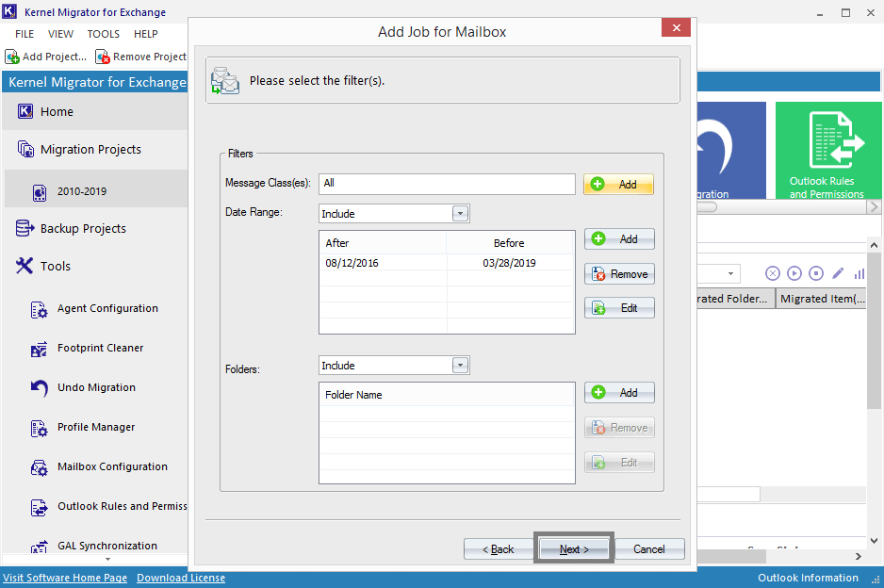Click Next to continue the wizard

coord(574,549)
